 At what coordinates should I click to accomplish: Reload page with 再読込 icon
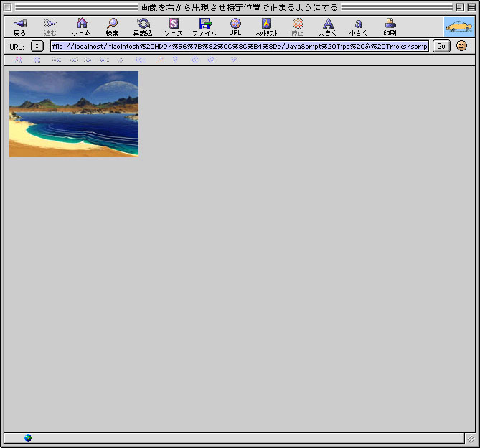pos(143,23)
